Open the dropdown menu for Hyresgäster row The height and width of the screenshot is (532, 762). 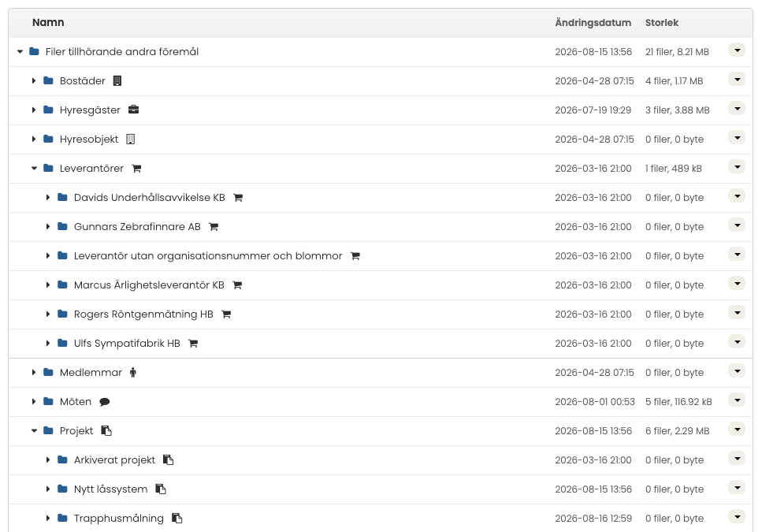coord(737,108)
